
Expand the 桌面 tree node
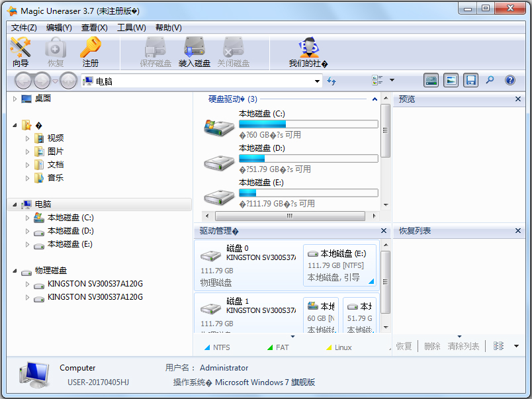pyautogui.click(x=15, y=99)
